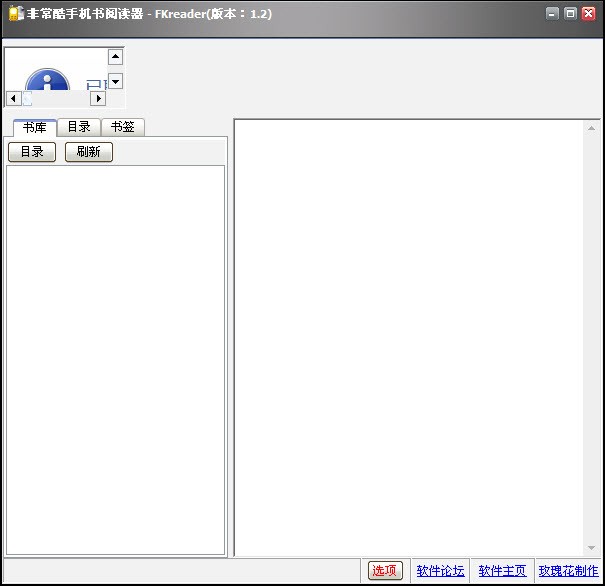Click reading pane scroll up arrow
The image size is (605, 586).
(x=591, y=128)
